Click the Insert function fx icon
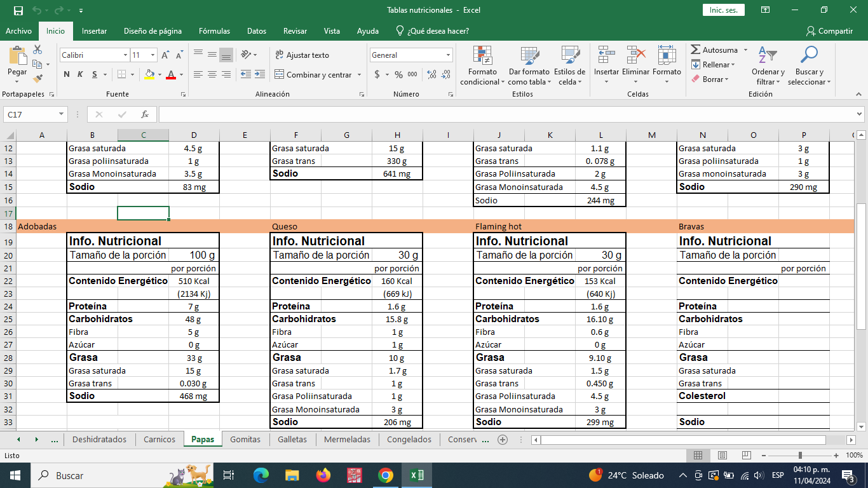The width and height of the screenshot is (868, 488). [145, 114]
